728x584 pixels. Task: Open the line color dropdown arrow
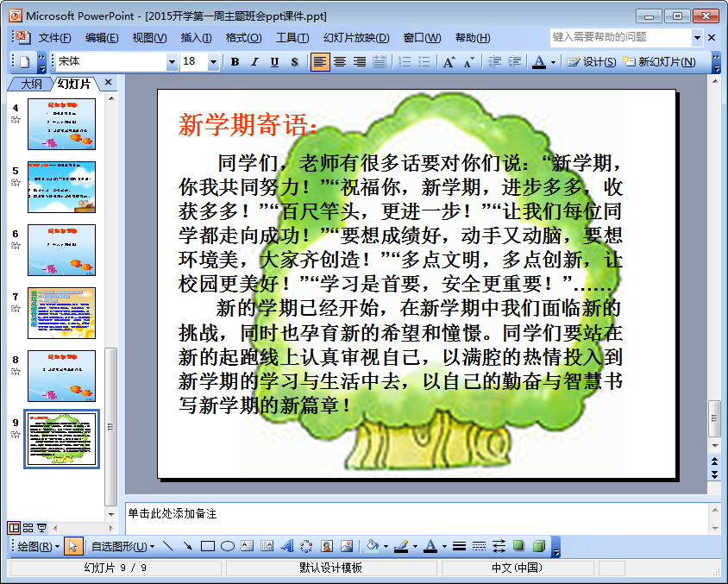click(x=415, y=546)
